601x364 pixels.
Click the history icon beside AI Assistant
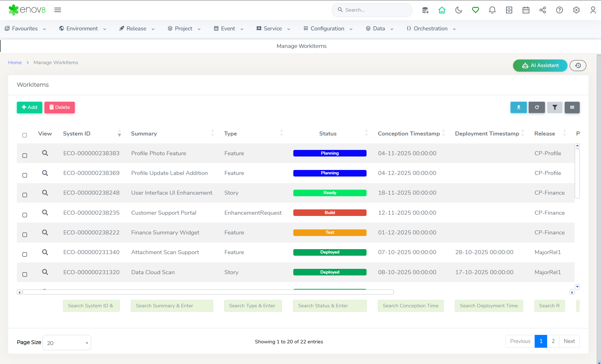578,65
